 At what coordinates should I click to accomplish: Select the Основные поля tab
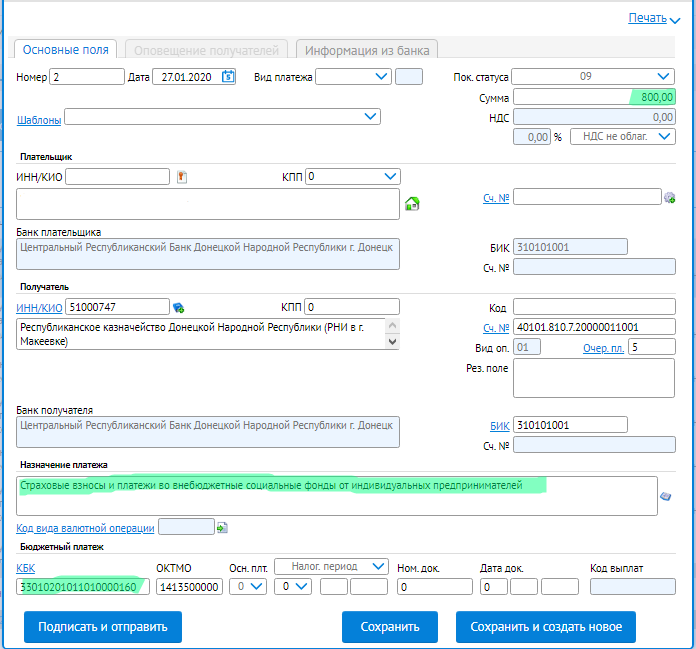point(66,50)
